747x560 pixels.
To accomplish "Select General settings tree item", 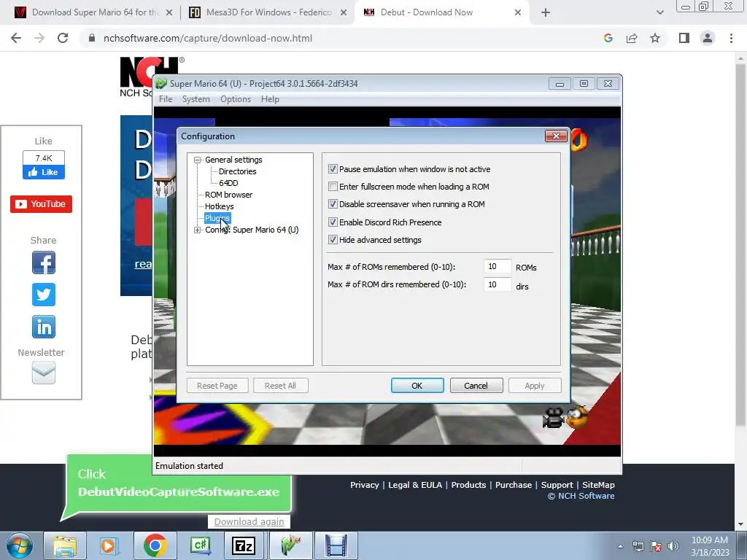I will point(233,160).
